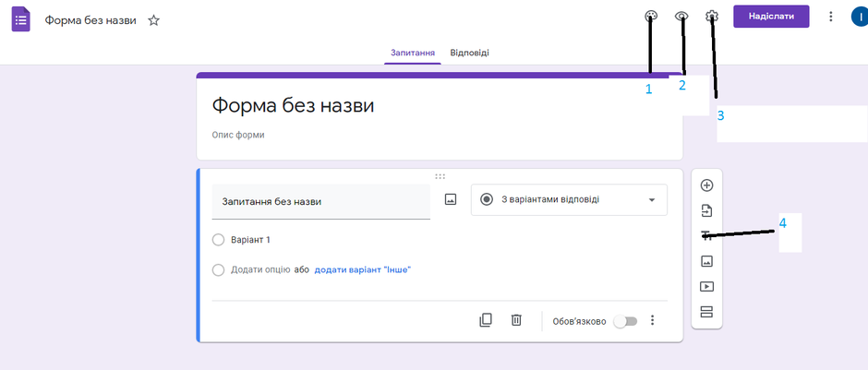868x370 pixels.
Task: Star the form with the star icon
Action: [x=153, y=20]
